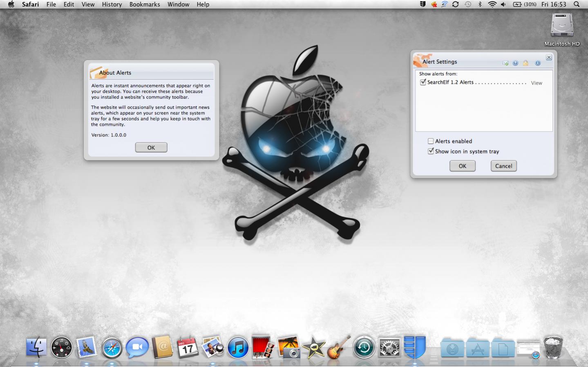Click the orange alerts icon in menu bar
The width and height of the screenshot is (588, 367).
coord(434,4)
